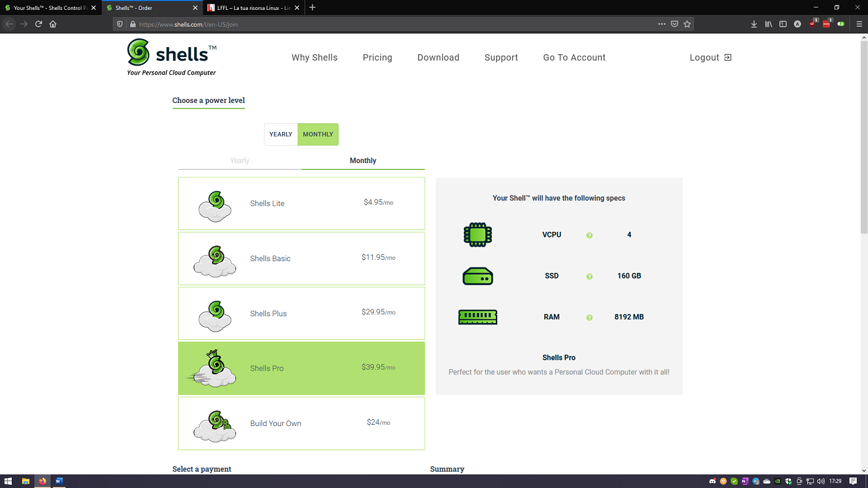
Task: Open Firefox hamburger menu
Action: coord(859,24)
